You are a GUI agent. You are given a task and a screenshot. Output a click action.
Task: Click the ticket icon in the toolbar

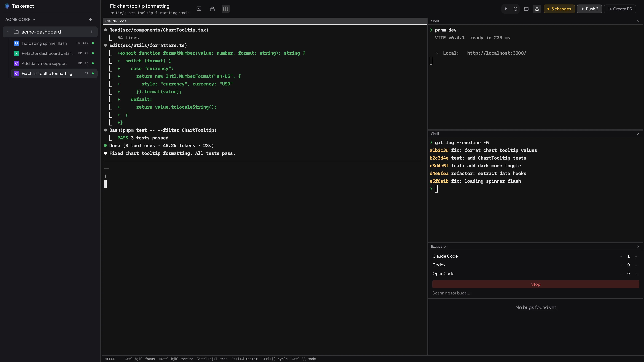click(526, 9)
